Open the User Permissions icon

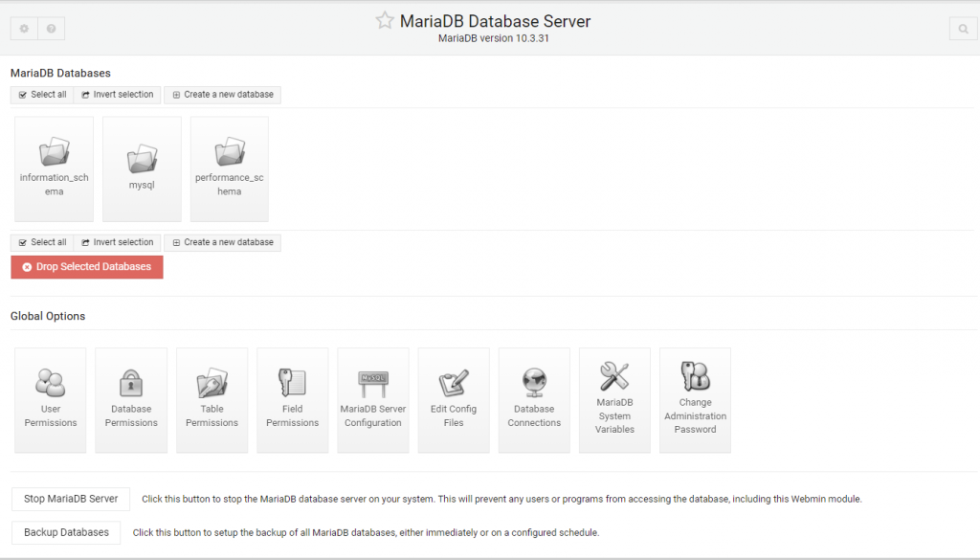click(x=51, y=383)
